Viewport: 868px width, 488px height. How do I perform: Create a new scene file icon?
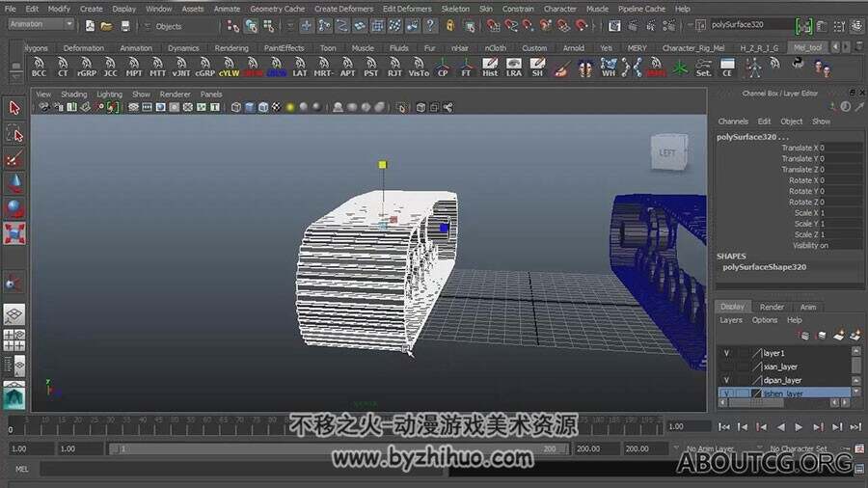coord(90,25)
